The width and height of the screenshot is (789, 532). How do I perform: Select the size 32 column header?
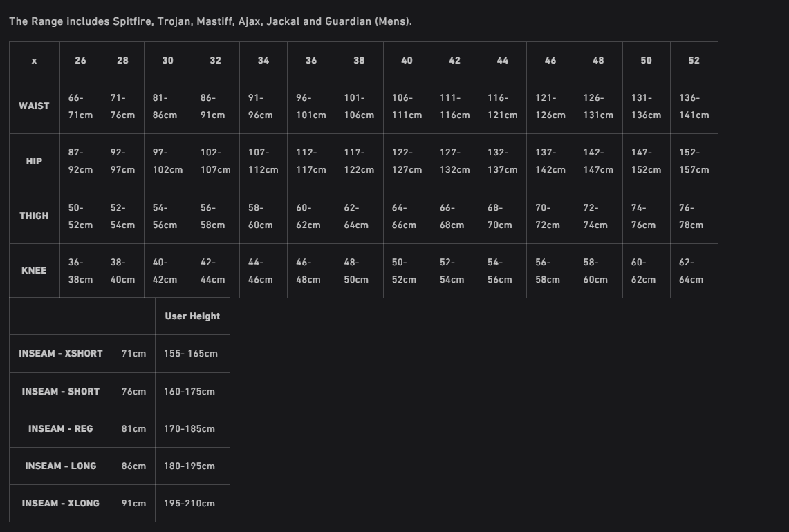point(215,60)
